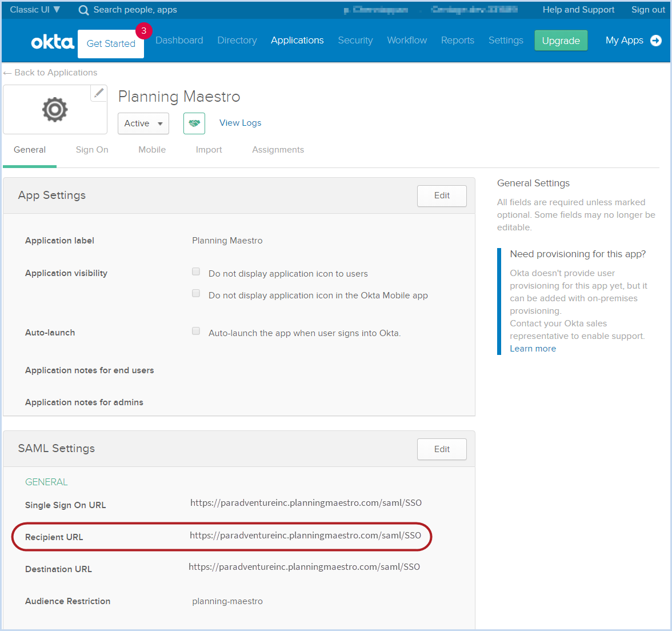
Task: Click the Application label value Planning Maestro
Action: (x=227, y=241)
